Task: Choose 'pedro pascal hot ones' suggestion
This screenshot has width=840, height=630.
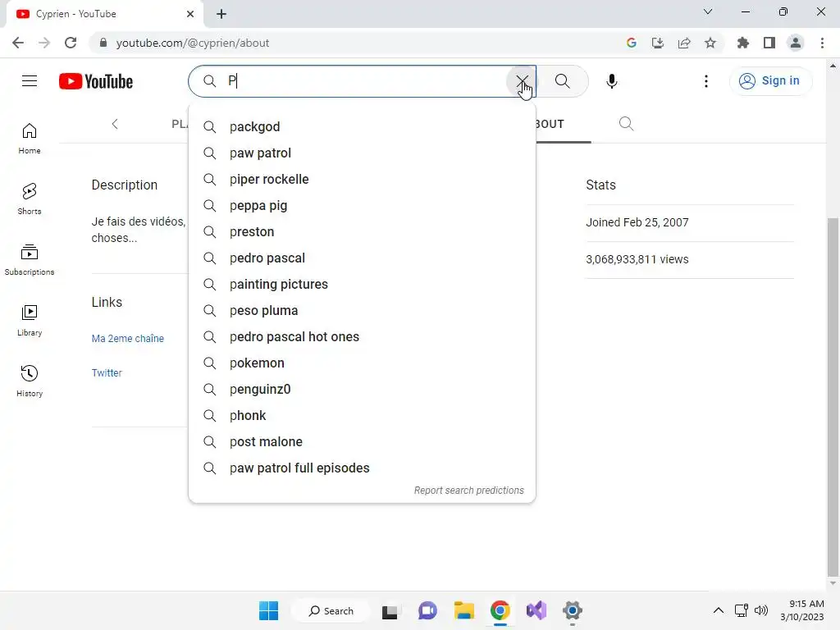Action: pos(362,337)
